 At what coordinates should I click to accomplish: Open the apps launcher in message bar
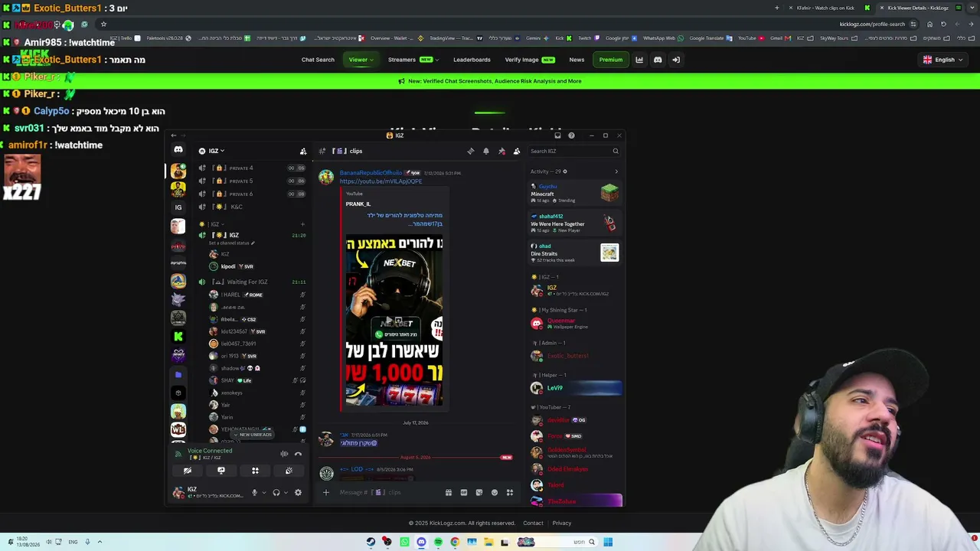point(510,492)
